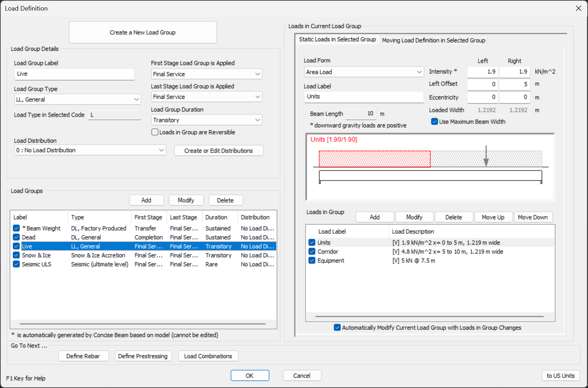Click Move Up in Loads in Group
The image size is (588, 388).
[492, 217]
